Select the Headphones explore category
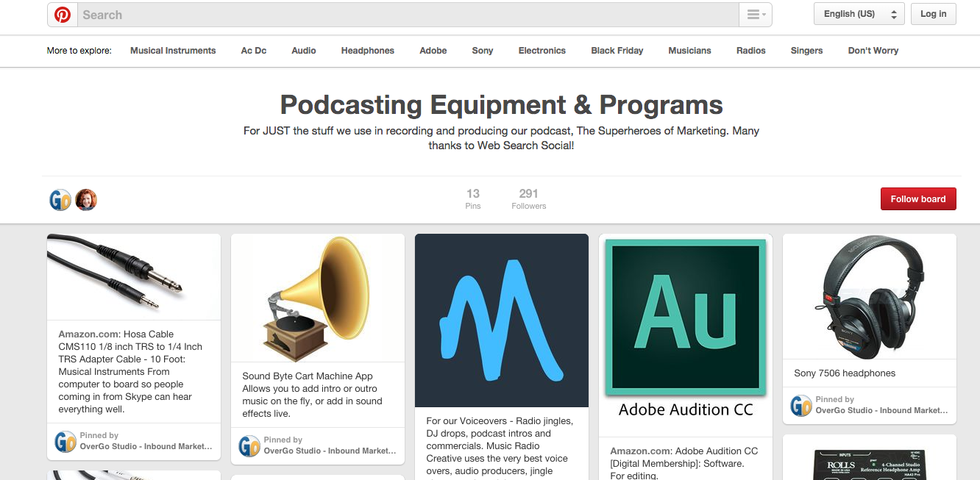 [367, 50]
